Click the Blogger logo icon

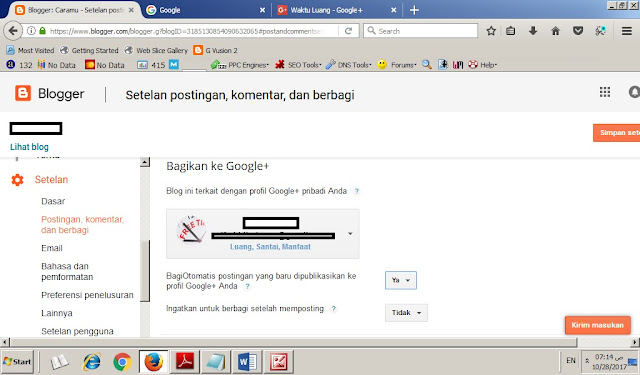[23, 93]
